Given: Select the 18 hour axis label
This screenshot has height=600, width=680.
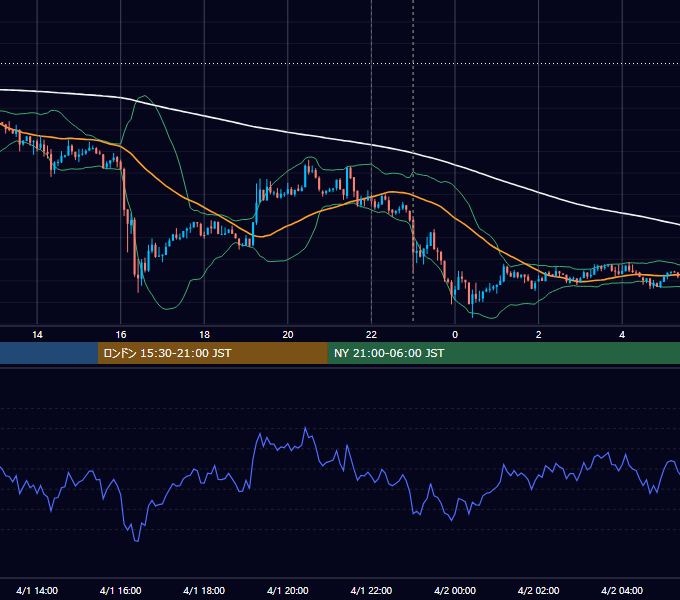Looking at the screenshot, I should click(x=204, y=335).
